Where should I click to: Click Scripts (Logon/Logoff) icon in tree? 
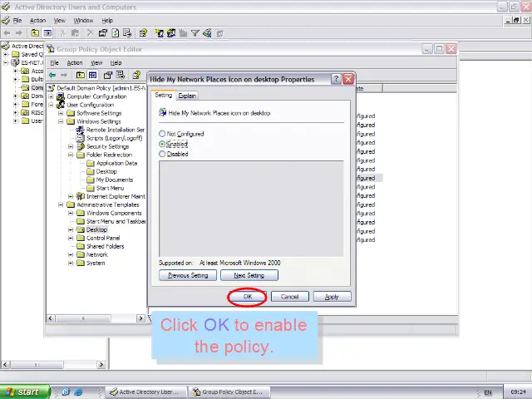click(81, 138)
